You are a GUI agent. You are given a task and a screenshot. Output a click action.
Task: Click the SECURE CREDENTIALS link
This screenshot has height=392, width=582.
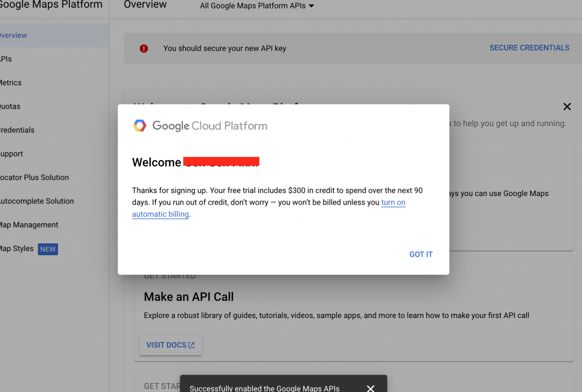529,48
